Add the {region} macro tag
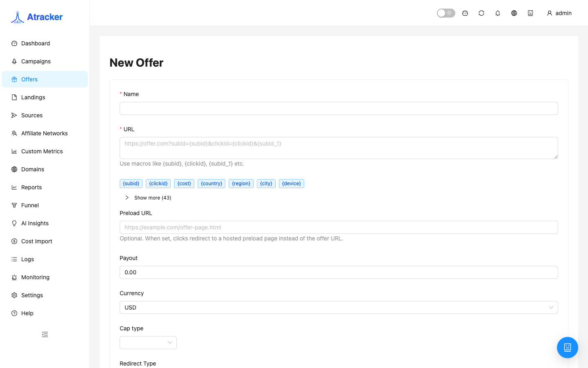This screenshot has height=368, width=588. pos(241,184)
